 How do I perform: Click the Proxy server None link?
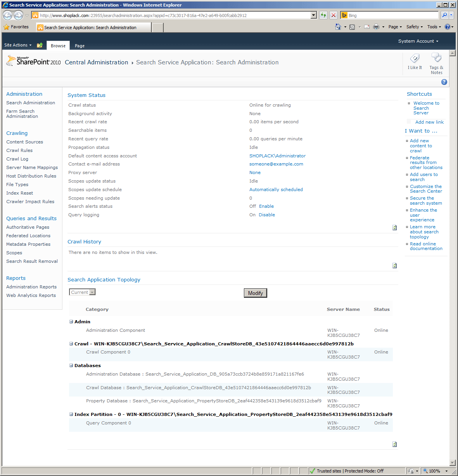[x=255, y=172]
